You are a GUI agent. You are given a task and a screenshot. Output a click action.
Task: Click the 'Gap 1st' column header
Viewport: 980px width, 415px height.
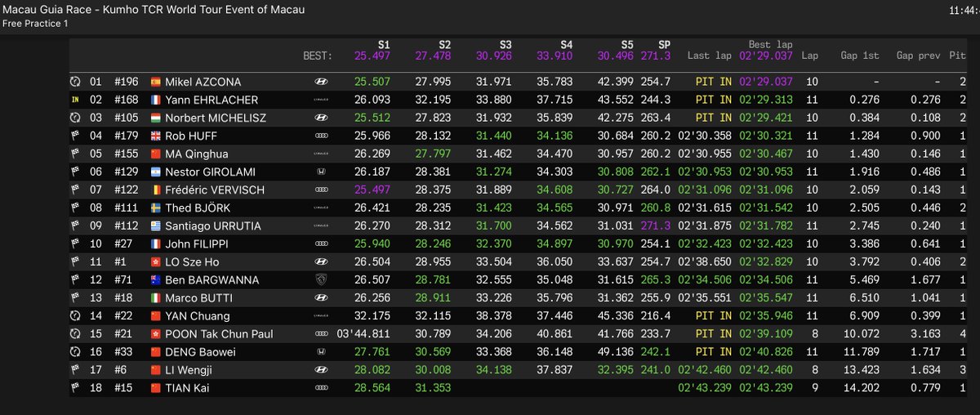tap(860, 56)
